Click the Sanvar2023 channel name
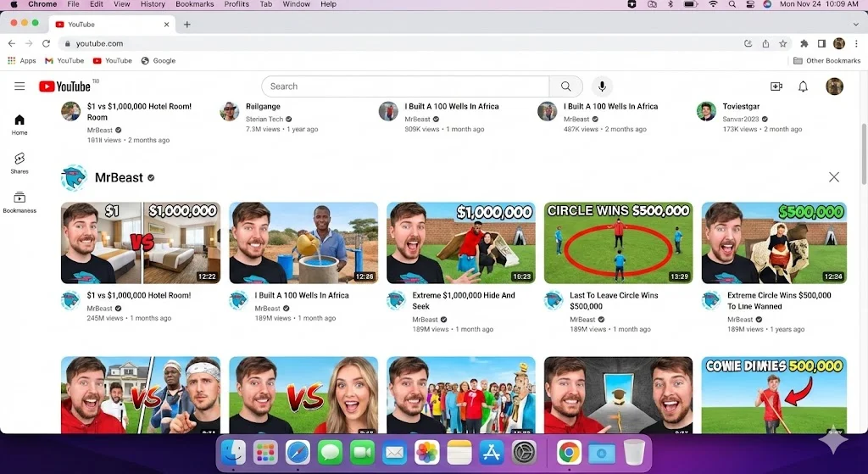 pos(741,119)
